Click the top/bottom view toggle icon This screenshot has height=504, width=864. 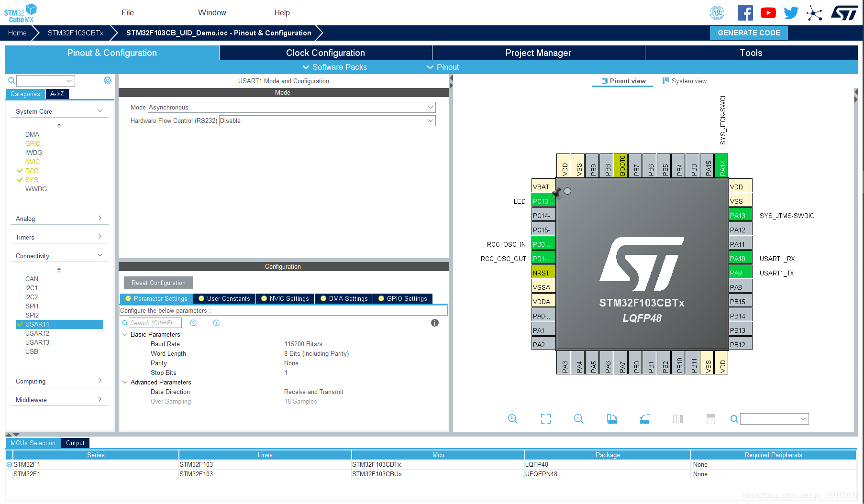[711, 419]
